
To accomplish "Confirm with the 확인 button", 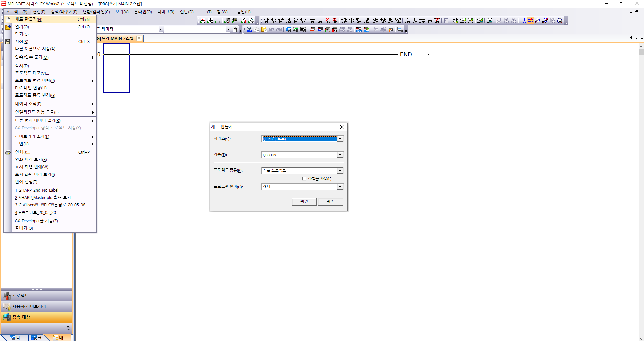I will [304, 201].
